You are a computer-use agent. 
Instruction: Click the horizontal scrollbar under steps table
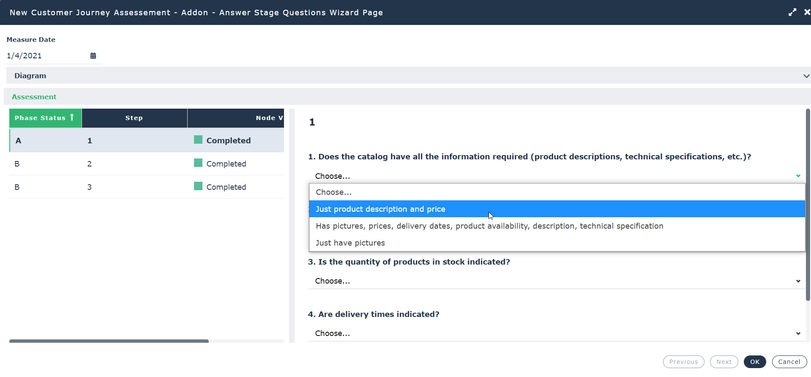109,341
